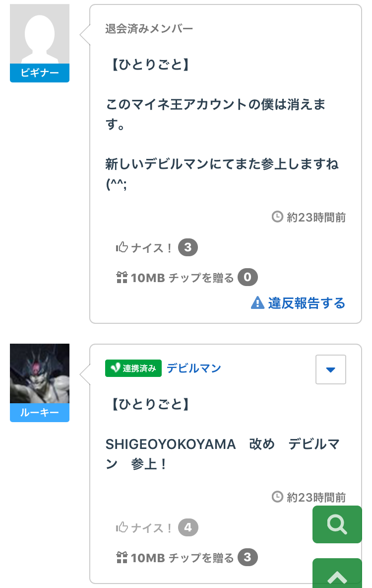Open the dropdown menu on Devilman's post
Viewport: 372px width, 588px height.
[x=331, y=369]
